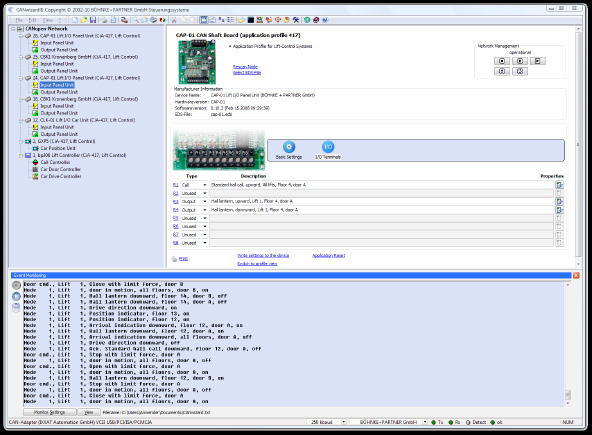Click the Tx status indicator
This screenshot has height=435, width=592.
tap(437, 422)
